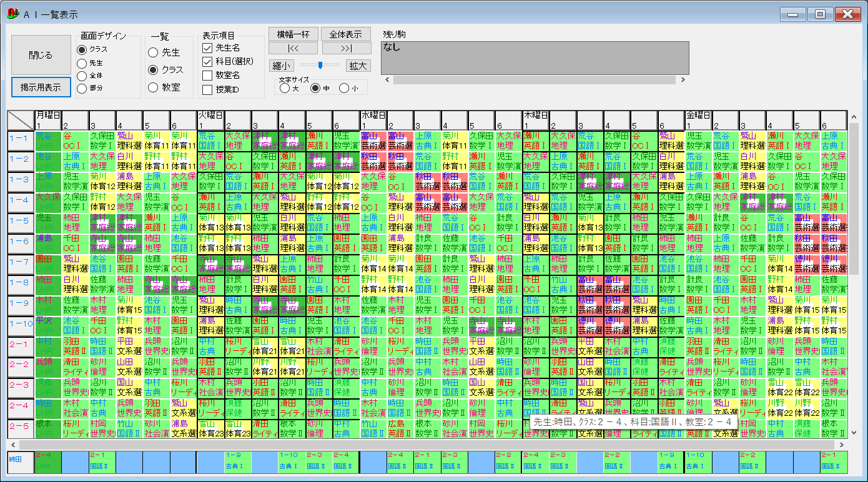Viewport: 868px width, 482px height.
Task: Open 掲示用表示 view
Action: coord(41,87)
